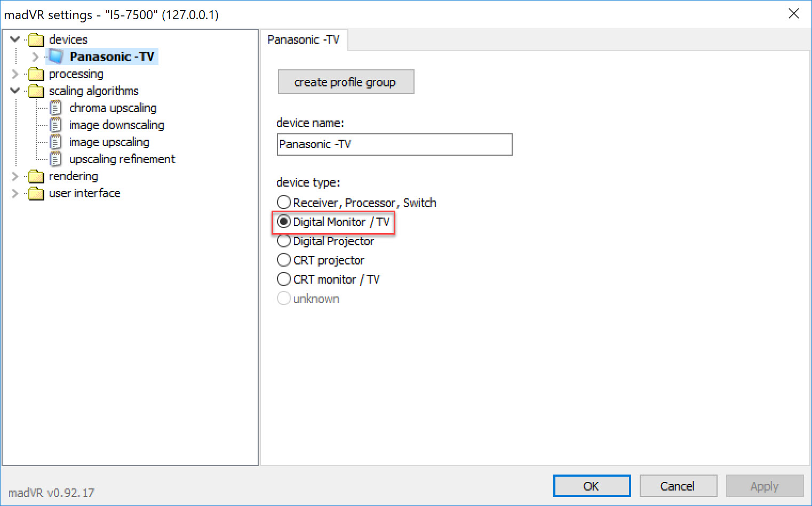
Task: Click the processing folder icon
Action: coord(36,74)
